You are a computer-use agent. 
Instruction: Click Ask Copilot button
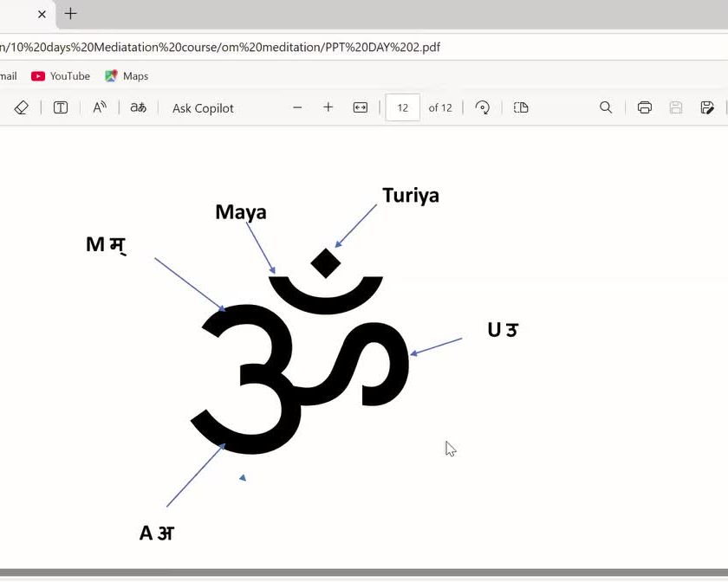pos(203,108)
